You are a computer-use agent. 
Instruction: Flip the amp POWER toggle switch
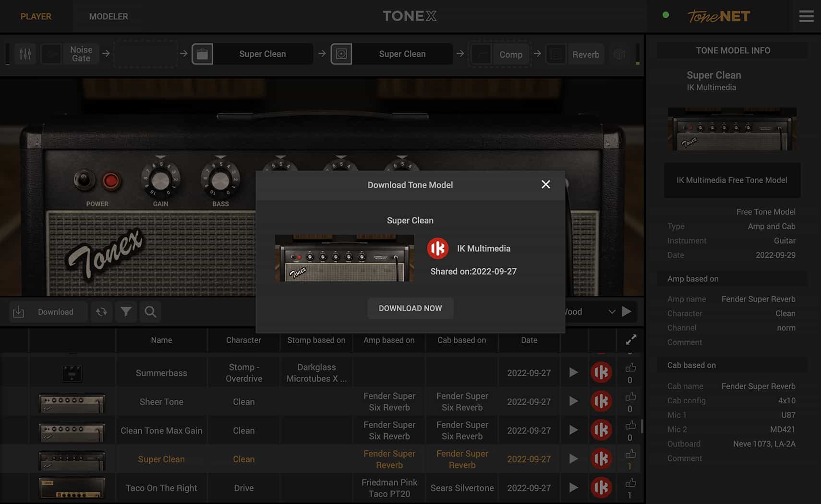point(84,180)
